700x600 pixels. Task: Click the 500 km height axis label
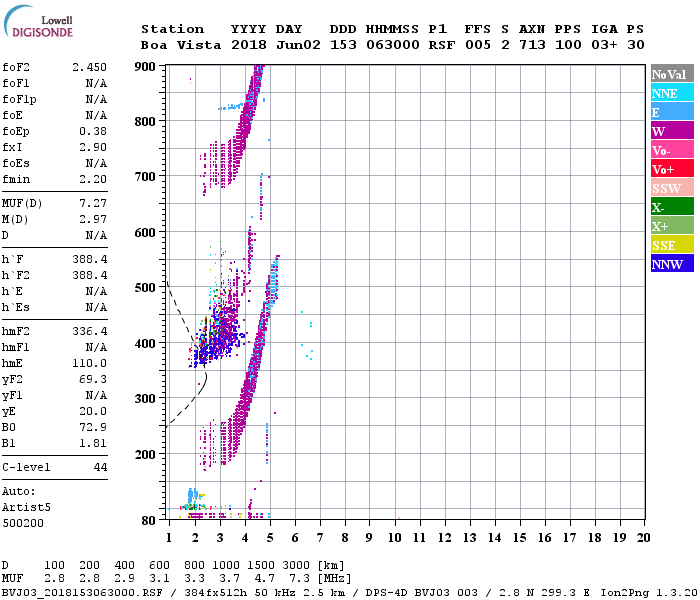tap(145, 288)
